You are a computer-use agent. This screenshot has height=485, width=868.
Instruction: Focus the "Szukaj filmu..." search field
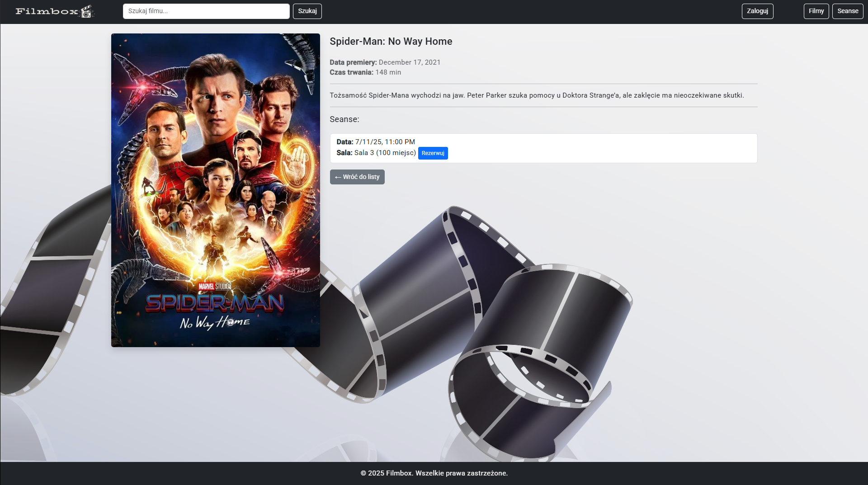[206, 11]
